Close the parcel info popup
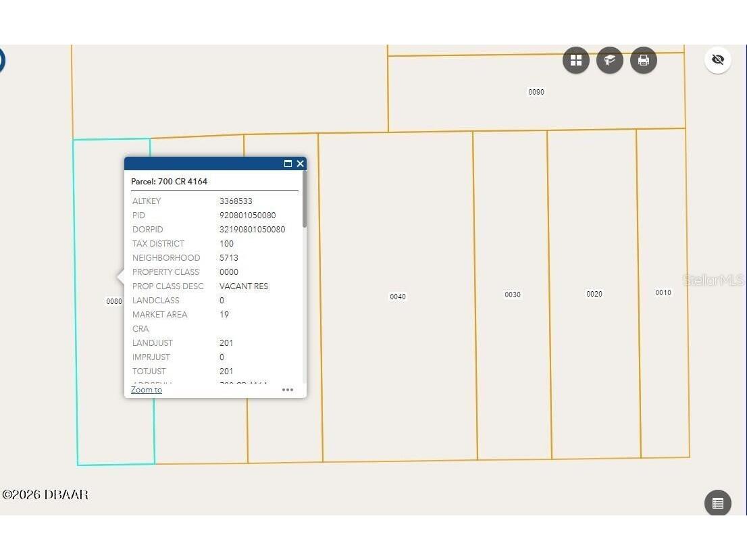Screen dimensions: 747x560 300,163
